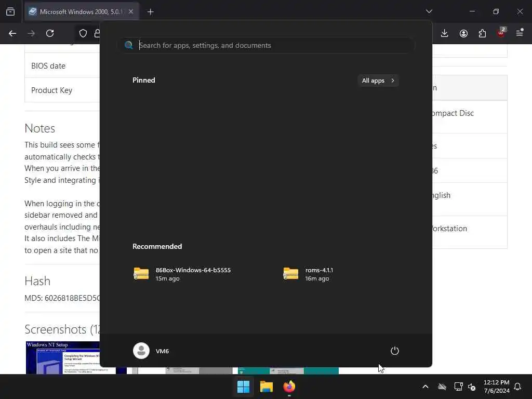Open VM6 user account menu
Screen dimensions: 532x399
click(x=151, y=351)
